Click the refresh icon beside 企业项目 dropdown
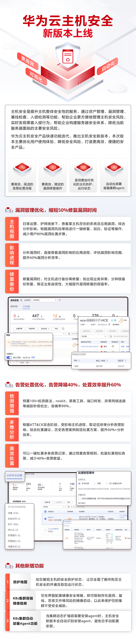 tap(60, 300)
